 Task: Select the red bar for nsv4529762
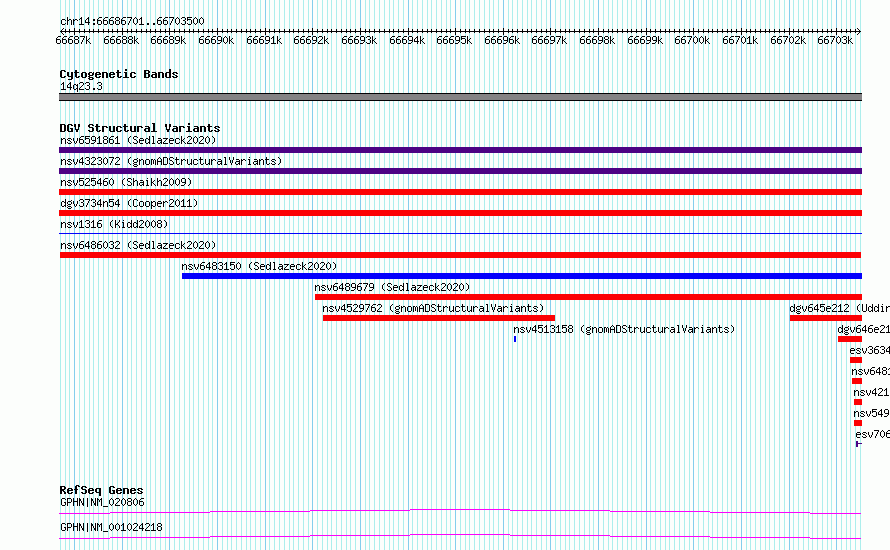(x=439, y=318)
